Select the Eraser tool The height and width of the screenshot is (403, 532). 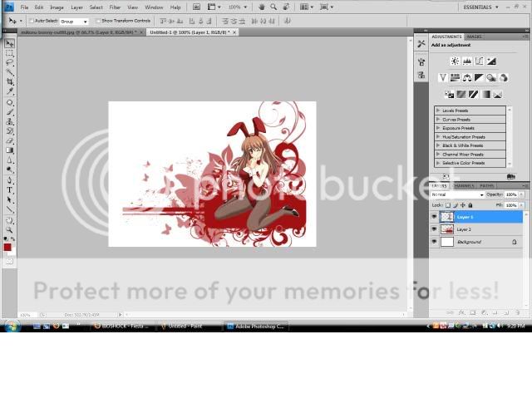[x=9, y=140]
